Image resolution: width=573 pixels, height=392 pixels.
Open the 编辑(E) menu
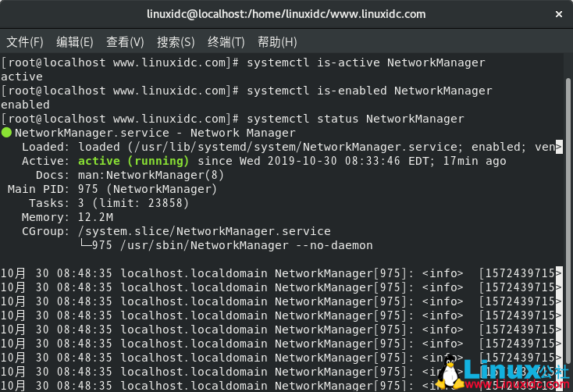coord(74,41)
